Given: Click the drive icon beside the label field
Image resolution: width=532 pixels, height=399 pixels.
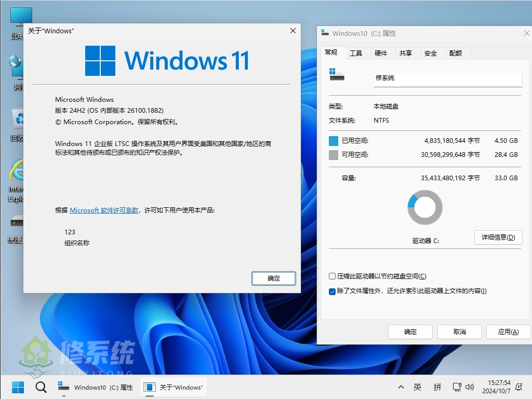Looking at the screenshot, I should point(337,74).
